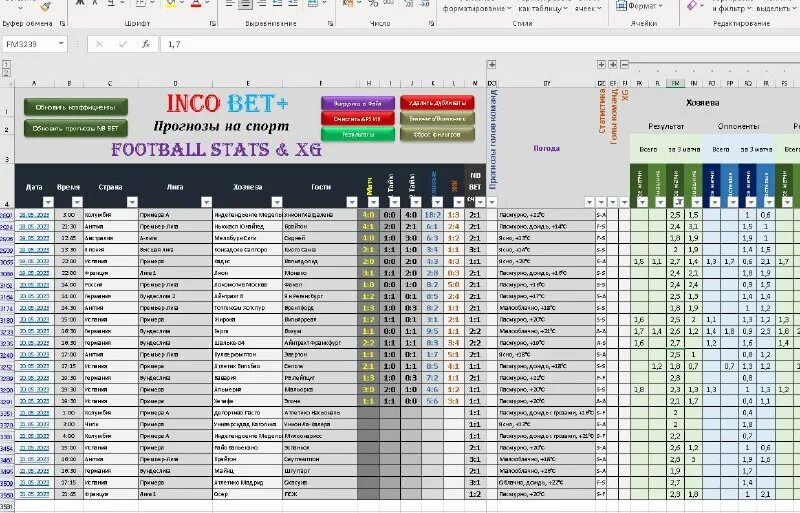Open the Лига column filter dropdown

(206, 202)
